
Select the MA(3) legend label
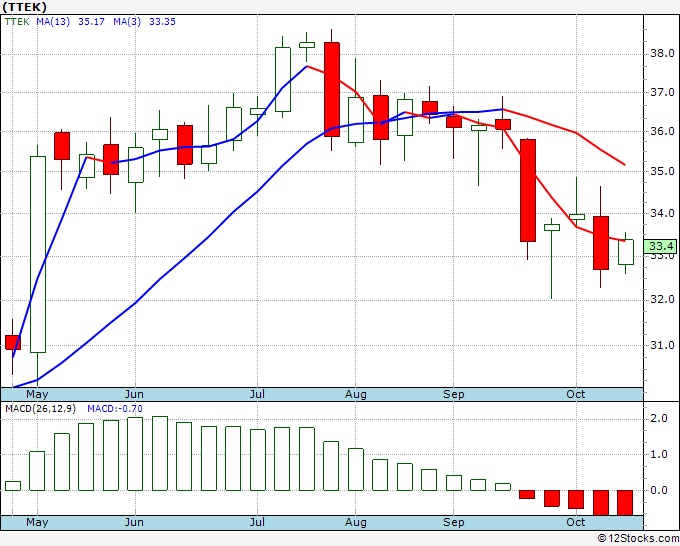[x=127, y=21]
